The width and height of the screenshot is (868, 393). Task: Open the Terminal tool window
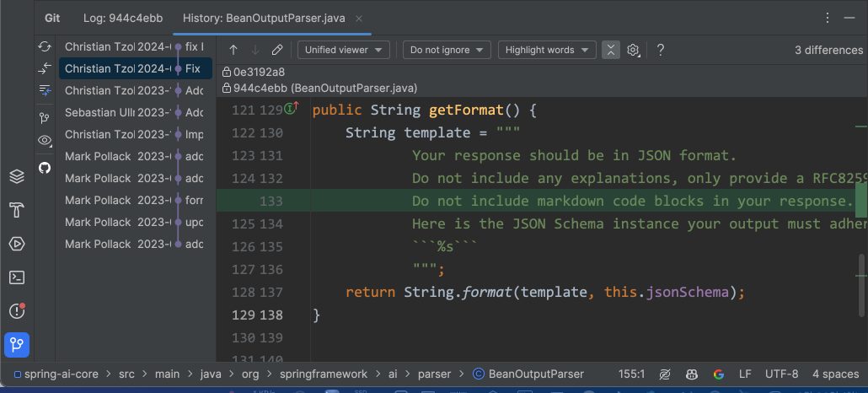coord(17,277)
